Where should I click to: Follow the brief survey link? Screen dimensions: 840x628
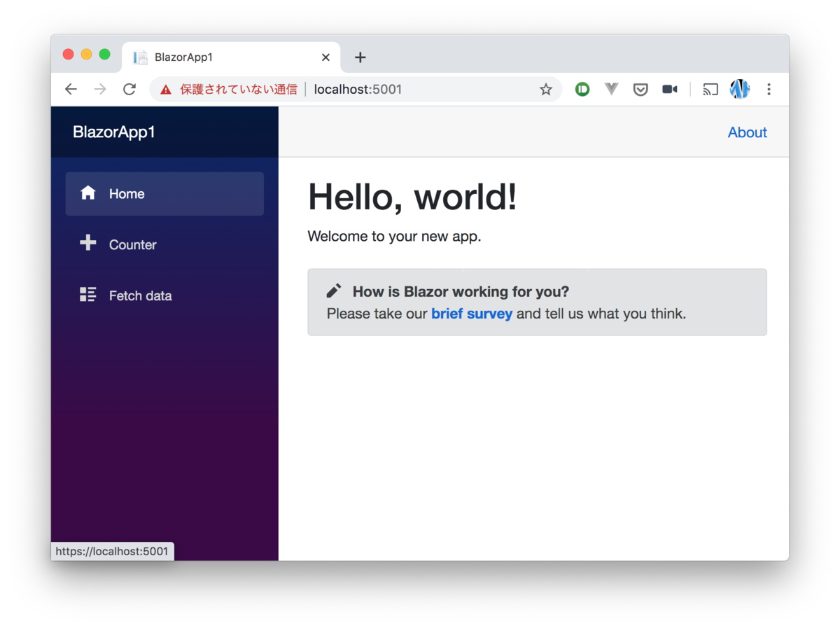[x=472, y=314]
